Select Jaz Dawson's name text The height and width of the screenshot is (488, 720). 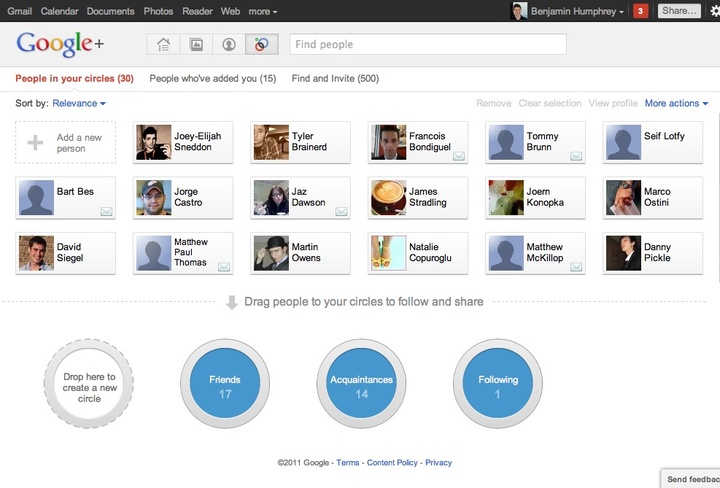tap(308, 197)
